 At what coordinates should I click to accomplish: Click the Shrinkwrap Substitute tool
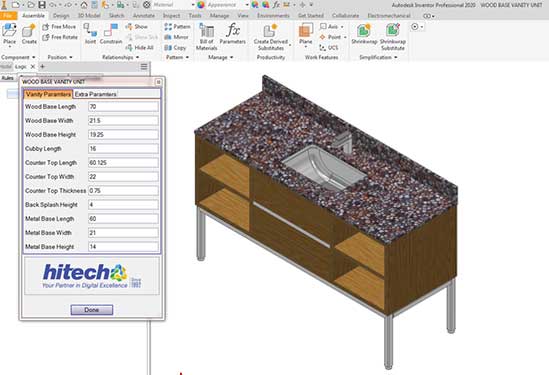[393, 36]
